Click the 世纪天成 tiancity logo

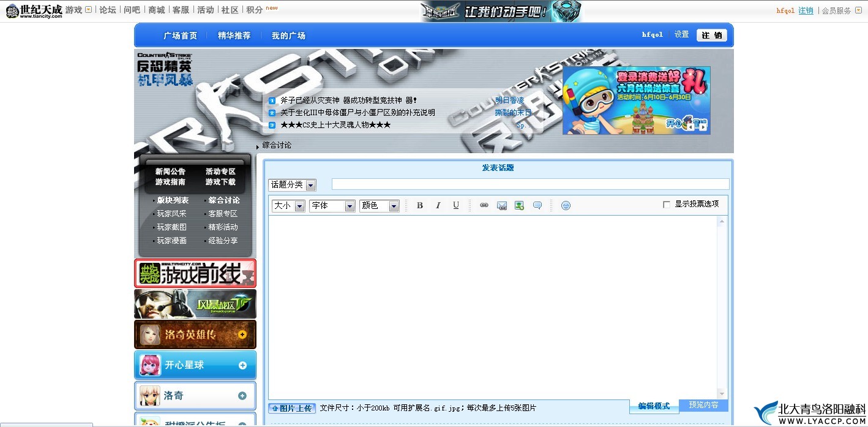click(x=34, y=10)
